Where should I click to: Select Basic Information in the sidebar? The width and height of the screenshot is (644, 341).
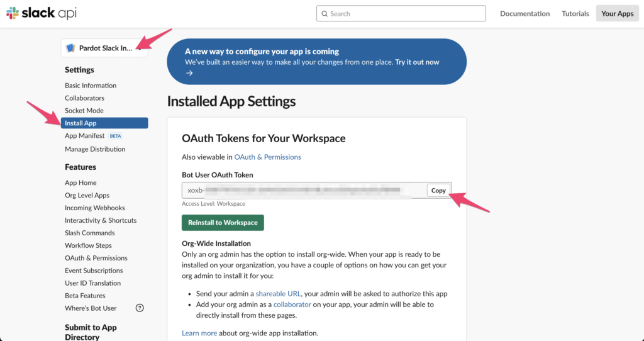click(x=91, y=86)
